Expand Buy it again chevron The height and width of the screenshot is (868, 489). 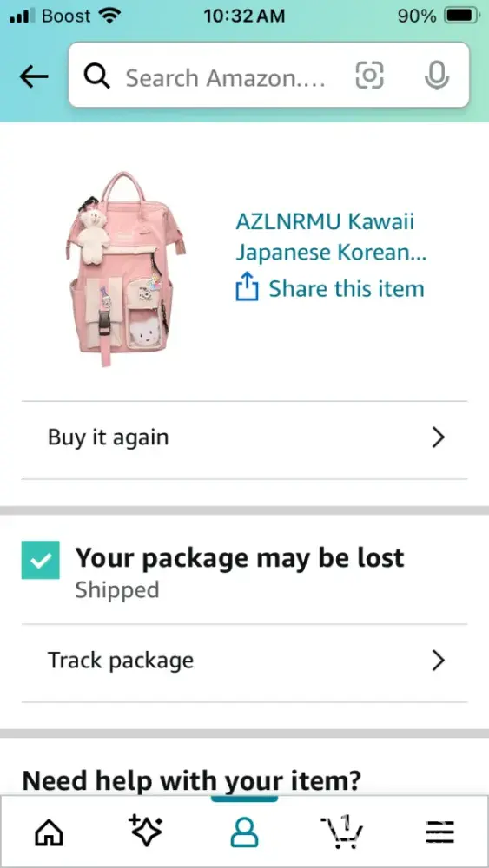pos(438,437)
